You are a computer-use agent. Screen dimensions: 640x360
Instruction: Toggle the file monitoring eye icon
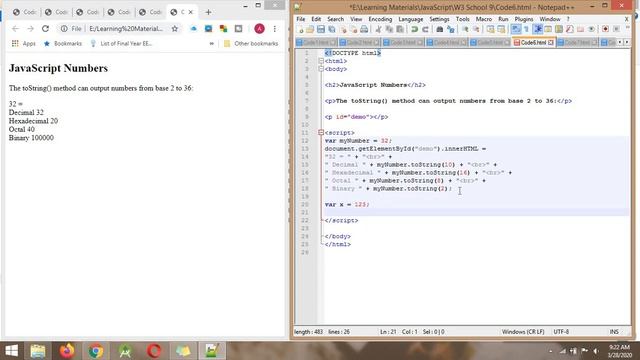(x=591, y=29)
